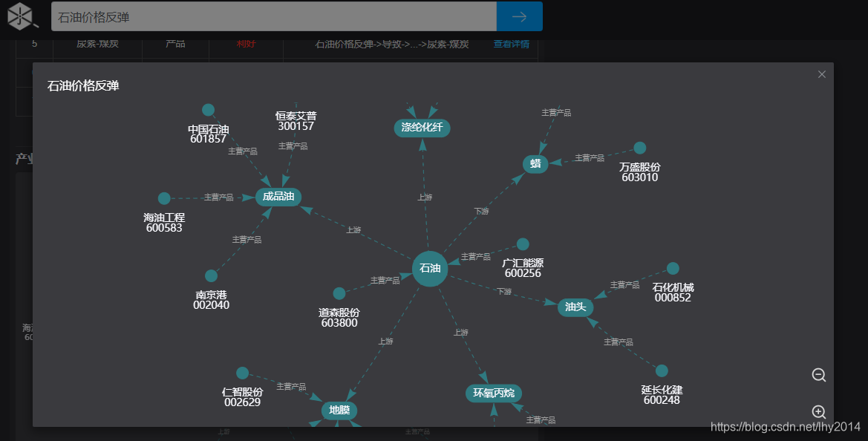
Task: Click the 南京港 002040 node circle
Action: tap(211, 275)
